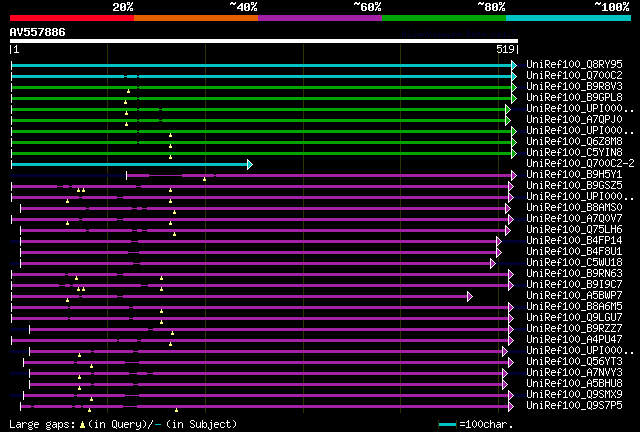The width and height of the screenshot is (640, 432).
Task: Click the UniRef100_Q700C2-2 label
Action: pyautogui.click(x=580, y=164)
